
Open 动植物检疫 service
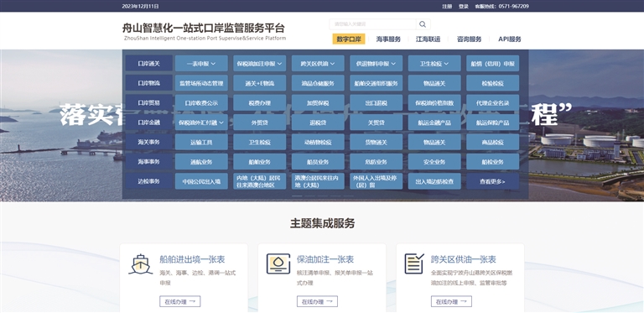click(318, 142)
